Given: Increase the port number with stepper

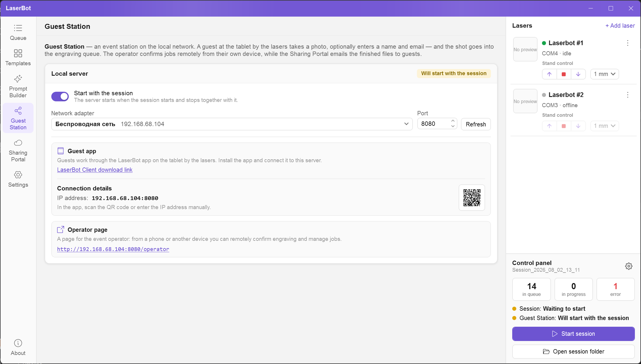Looking at the screenshot, I should (453, 121).
